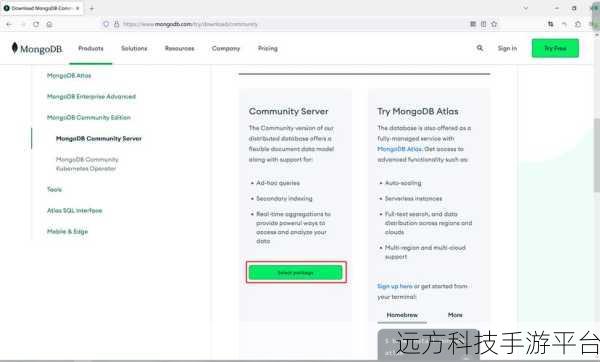Click the Try MongoDB Atlas heading

point(417,111)
